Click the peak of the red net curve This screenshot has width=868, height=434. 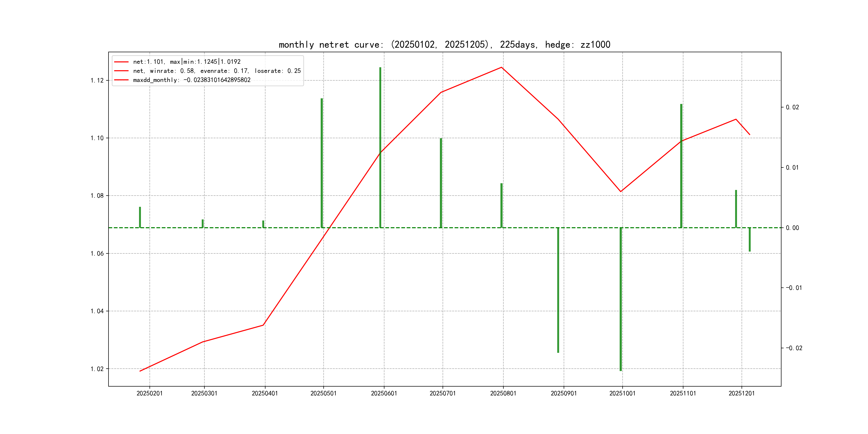[502, 68]
